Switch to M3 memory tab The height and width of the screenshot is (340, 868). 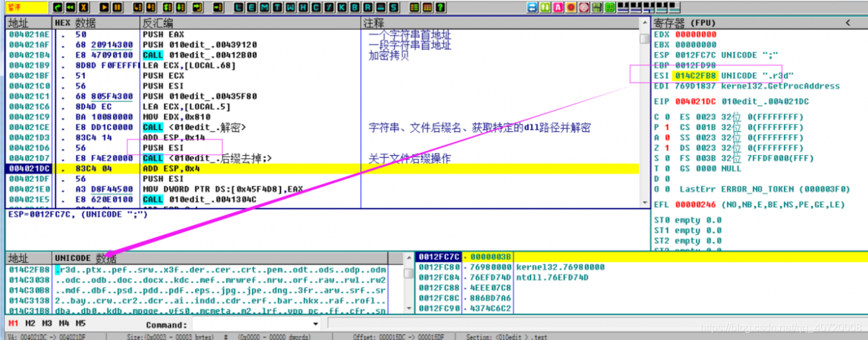[47, 323]
